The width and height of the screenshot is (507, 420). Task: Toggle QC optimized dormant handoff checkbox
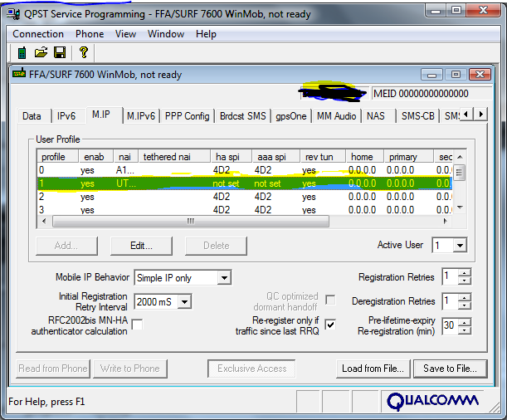(330, 300)
